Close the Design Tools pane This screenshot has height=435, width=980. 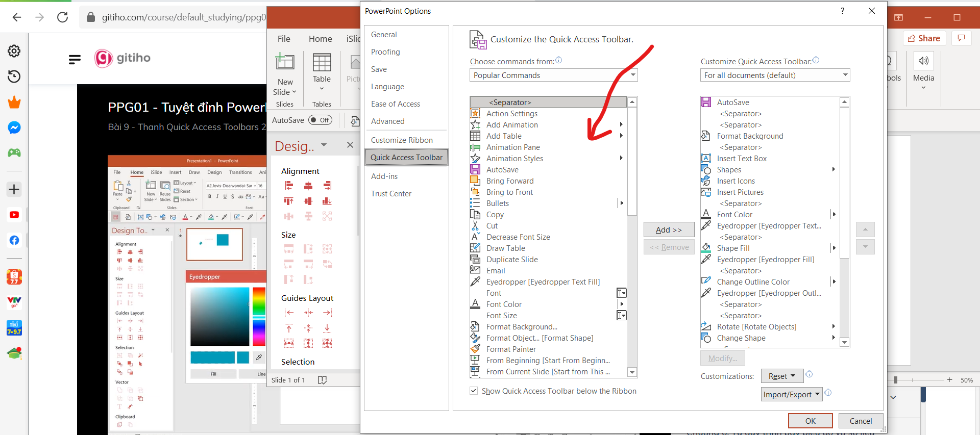click(350, 145)
